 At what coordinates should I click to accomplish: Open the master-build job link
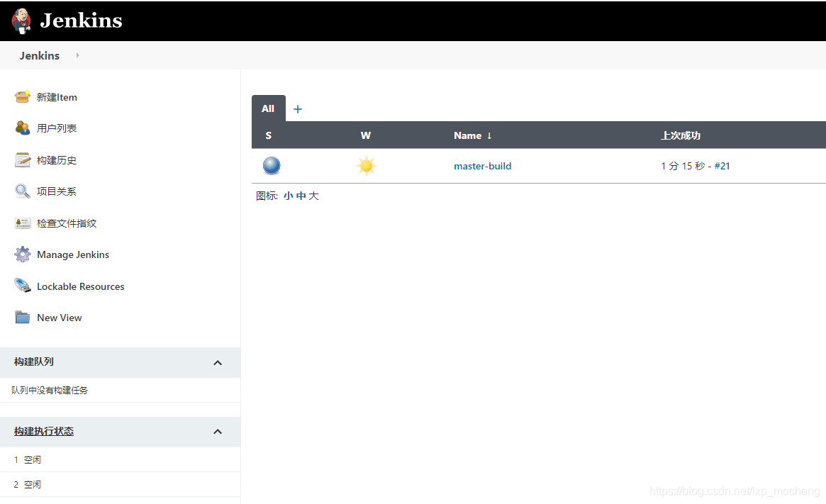tap(483, 166)
